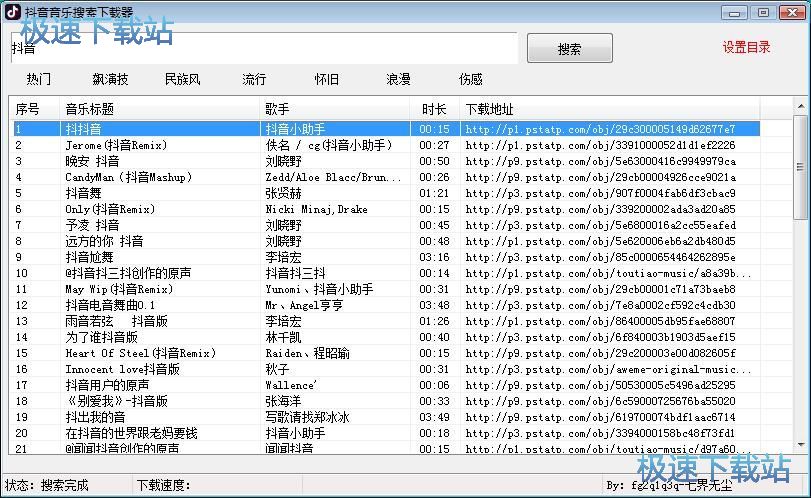Image resolution: width=811 pixels, height=498 pixels.
Task: Click duration 03:49 cell
Action: tap(434, 417)
